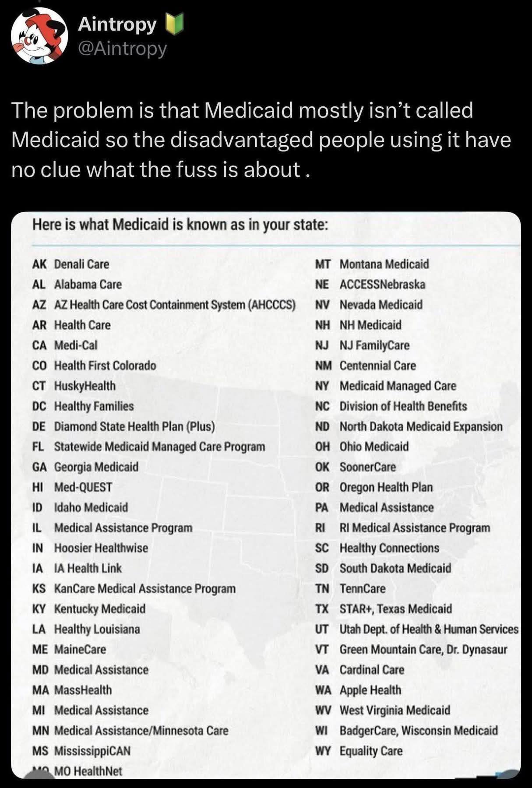Click the 'MO HealthNet' entry
The height and width of the screenshot is (788, 532).
click(88, 771)
